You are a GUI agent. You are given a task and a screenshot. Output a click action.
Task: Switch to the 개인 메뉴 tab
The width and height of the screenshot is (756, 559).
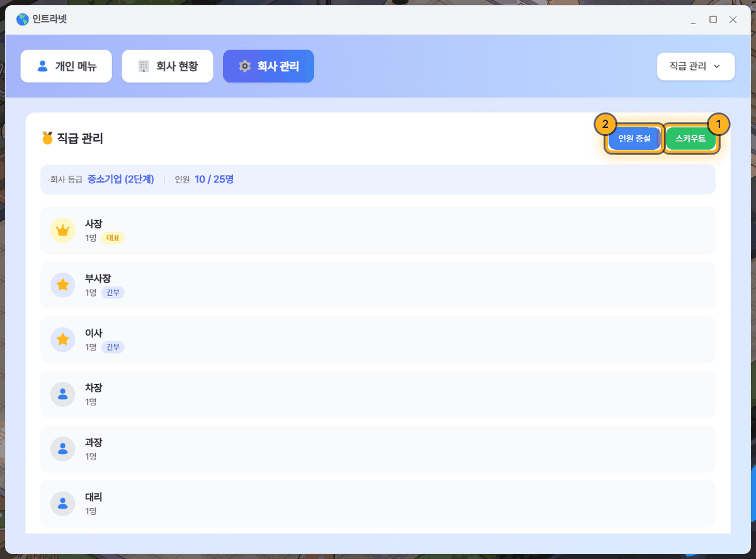66,66
